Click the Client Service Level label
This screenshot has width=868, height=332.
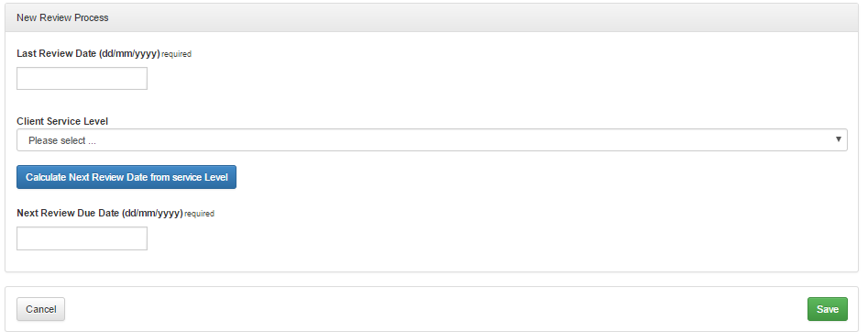point(62,121)
